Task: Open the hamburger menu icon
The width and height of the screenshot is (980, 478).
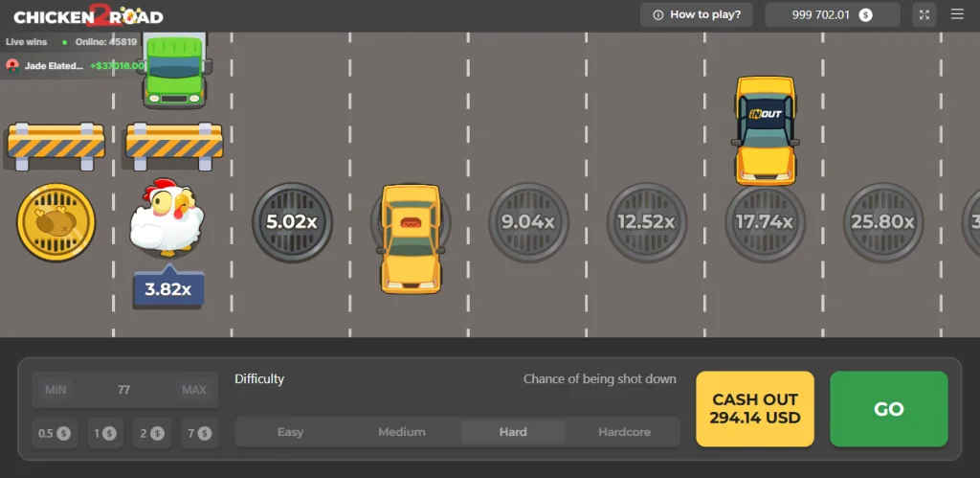Action: tap(957, 14)
